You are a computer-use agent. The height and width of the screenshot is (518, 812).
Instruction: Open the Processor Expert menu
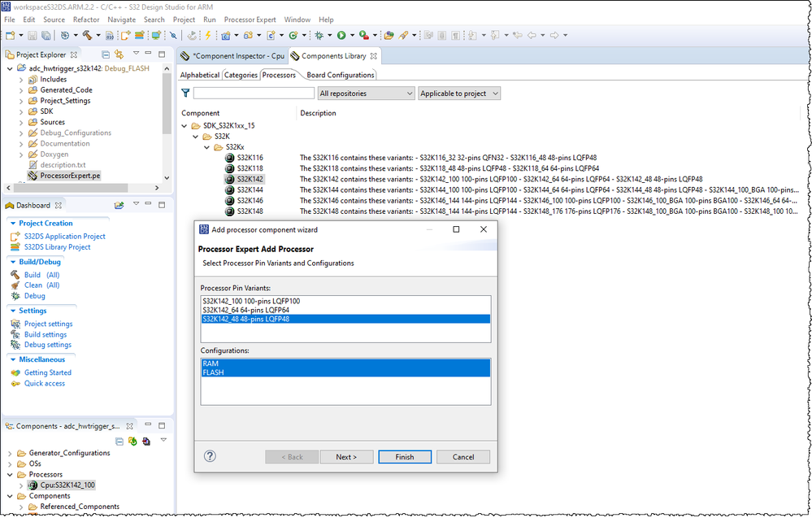point(250,20)
